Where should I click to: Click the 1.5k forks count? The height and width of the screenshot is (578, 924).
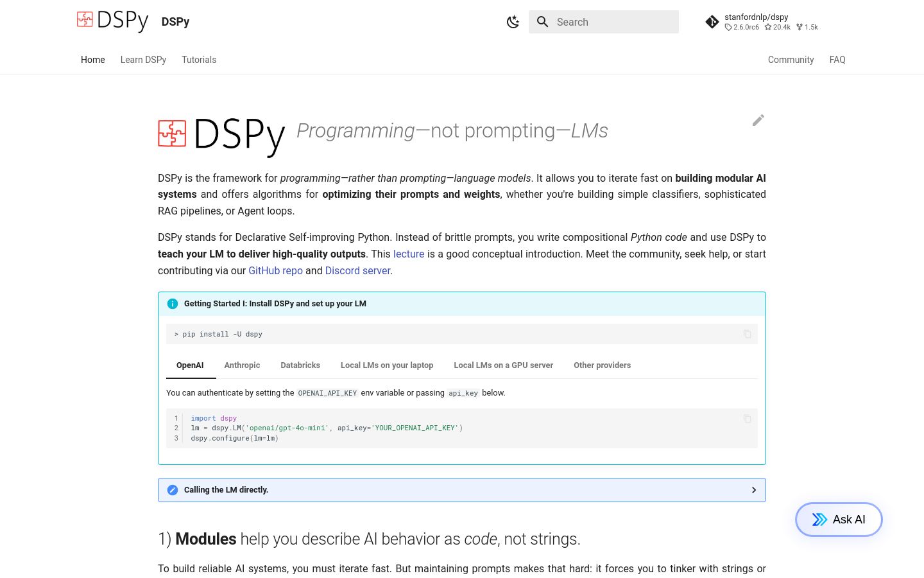(x=807, y=27)
